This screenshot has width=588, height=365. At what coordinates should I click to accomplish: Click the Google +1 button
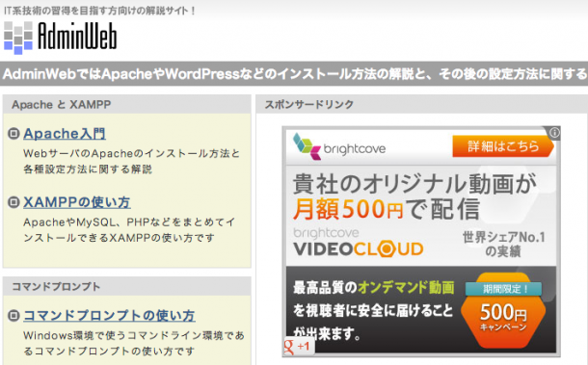click(299, 347)
